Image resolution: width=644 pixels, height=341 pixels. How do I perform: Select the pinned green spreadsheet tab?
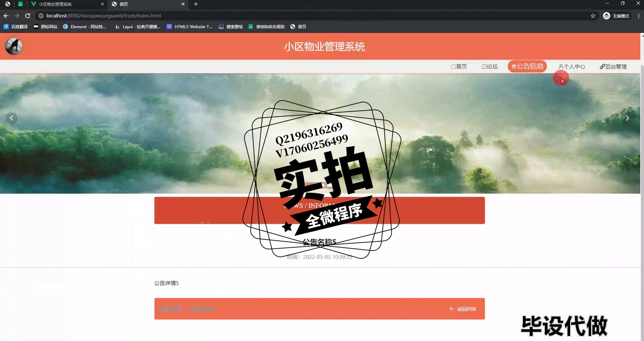(x=20, y=4)
